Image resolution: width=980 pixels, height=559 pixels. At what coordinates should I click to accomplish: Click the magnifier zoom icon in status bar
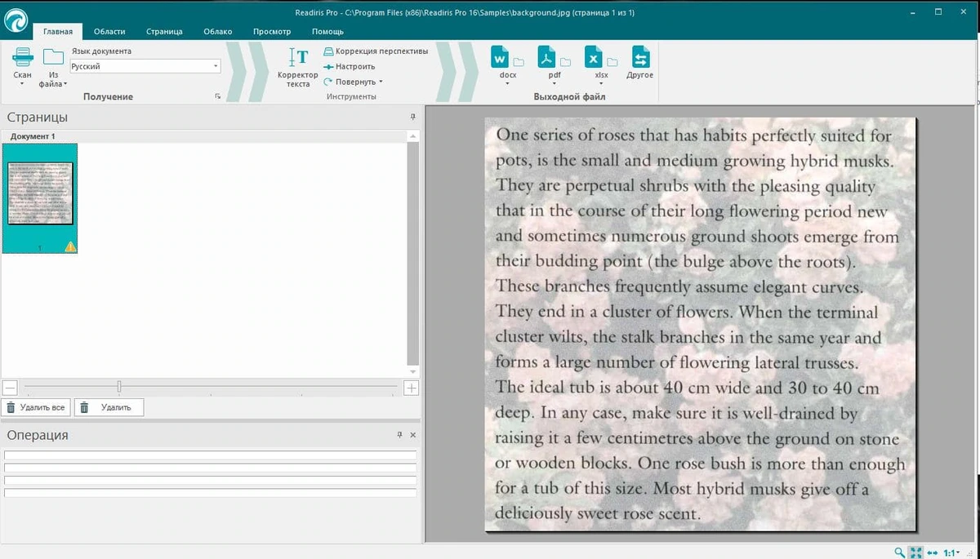coord(899,552)
